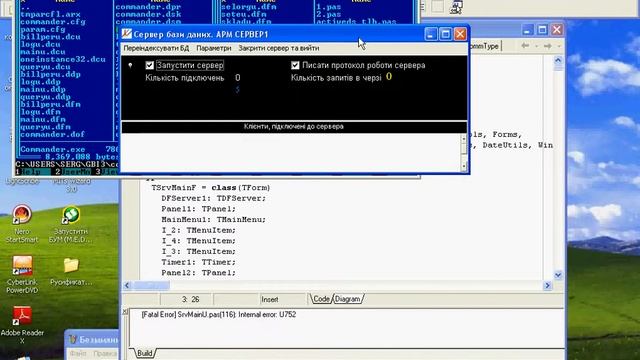
Task: Close the Сервер бази даних window
Action: click(x=460, y=34)
